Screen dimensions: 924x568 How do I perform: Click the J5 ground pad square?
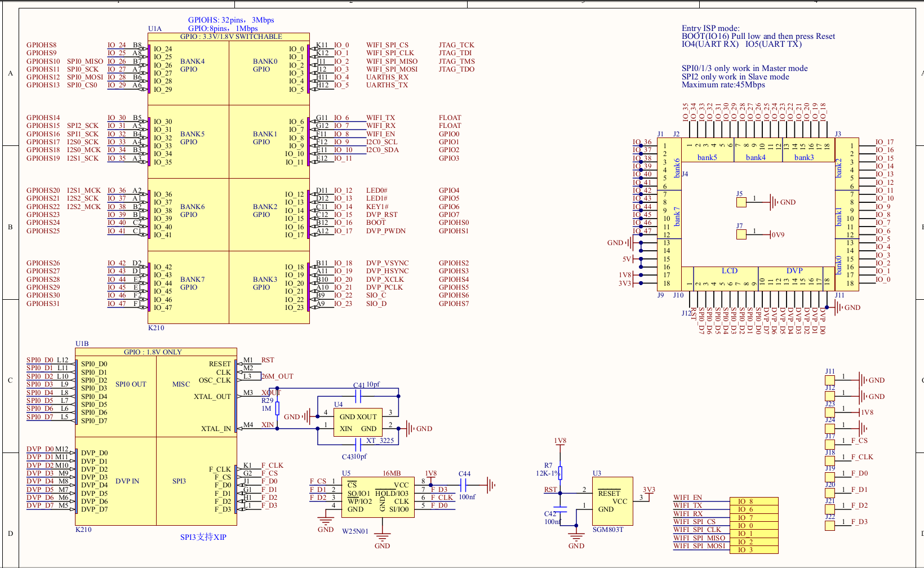tap(741, 202)
